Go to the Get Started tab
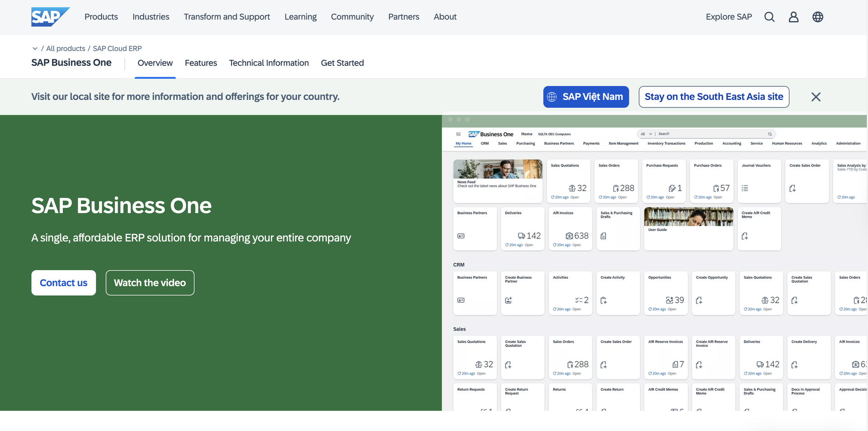The height and width of the screenshot is (431, 868). point(342,63)
